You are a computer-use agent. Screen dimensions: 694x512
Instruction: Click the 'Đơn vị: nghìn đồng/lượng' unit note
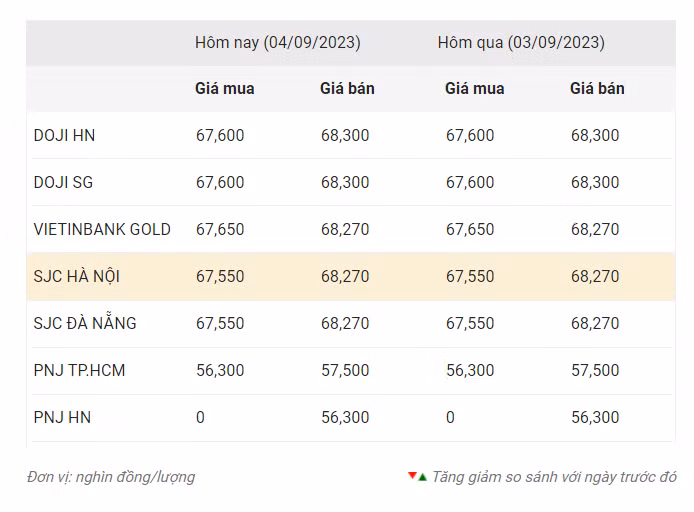point(111,477)
